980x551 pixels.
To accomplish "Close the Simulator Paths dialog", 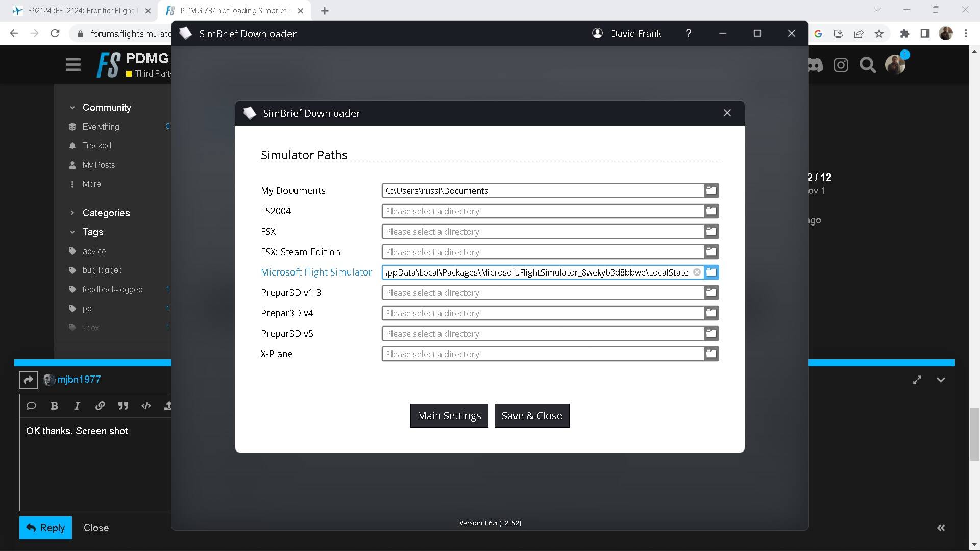I will click(727, 113).
